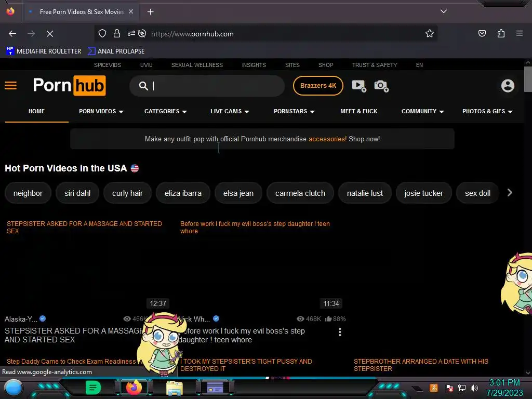Screen dimensions: 532x399
Task: Visit the SEXUAL WELLNESS link
Action: coord(197,65)
